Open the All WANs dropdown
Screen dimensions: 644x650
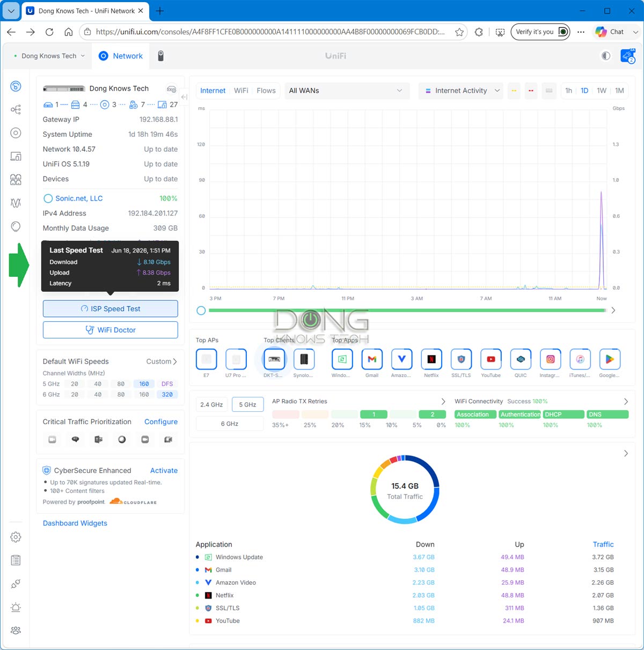(346, 91)
